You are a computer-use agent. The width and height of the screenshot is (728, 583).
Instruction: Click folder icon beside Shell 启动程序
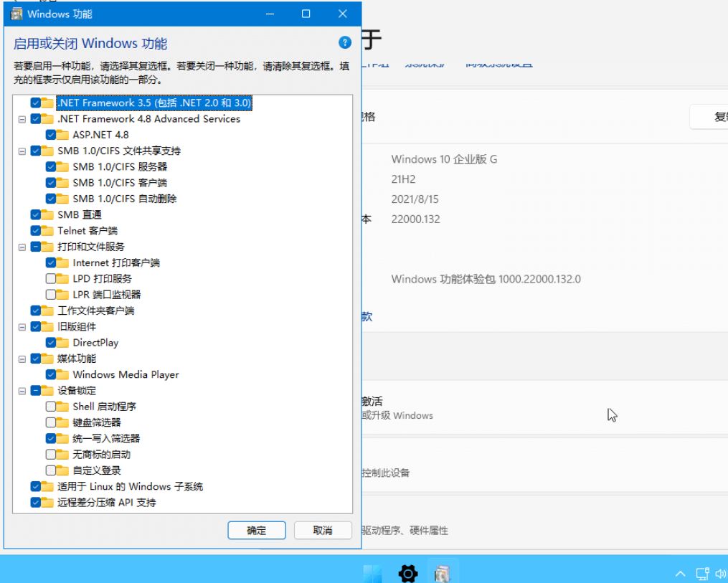pyautogui.click(x=62, y=407)
